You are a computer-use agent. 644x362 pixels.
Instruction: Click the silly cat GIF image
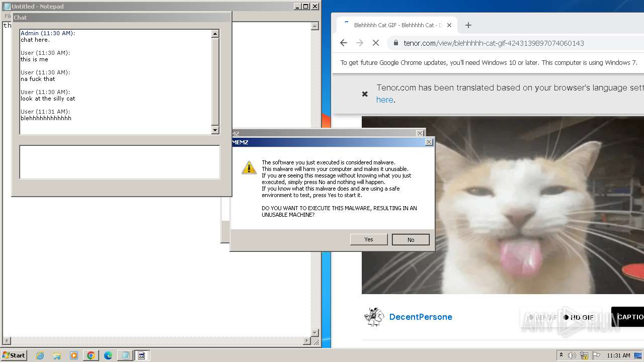(503, 205)
